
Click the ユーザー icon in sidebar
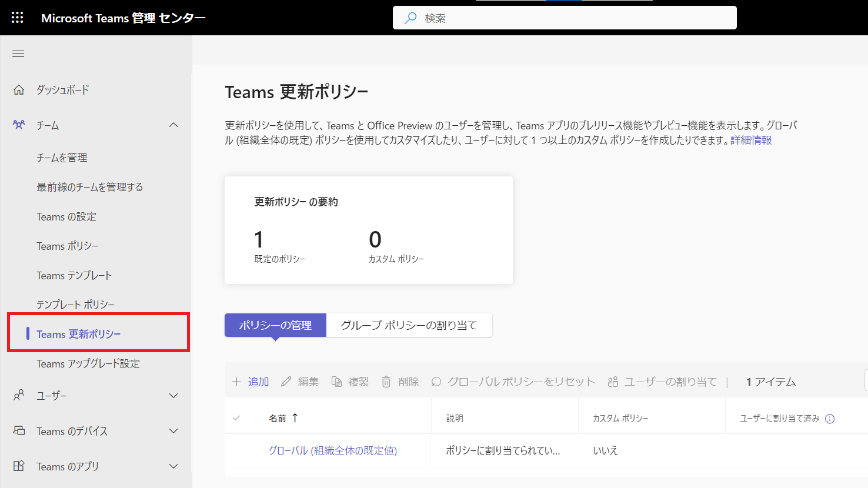point(19,396)
